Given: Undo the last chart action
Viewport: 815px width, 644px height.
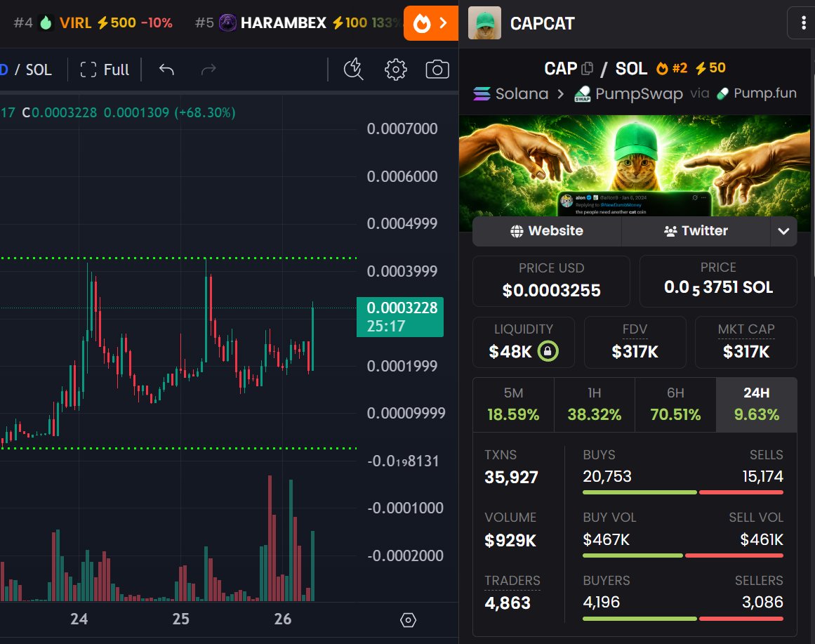Looking at the screenshot, I should (166, 70).
